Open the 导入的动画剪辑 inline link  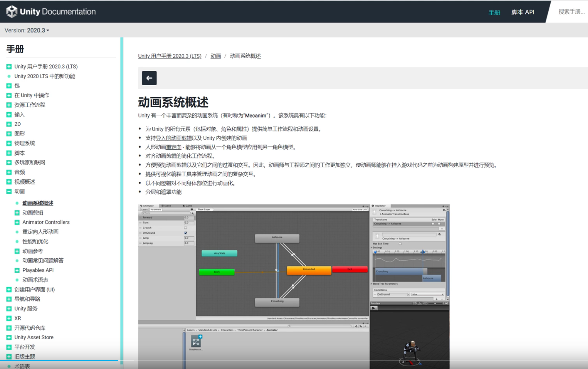click(x=174, y=138)
